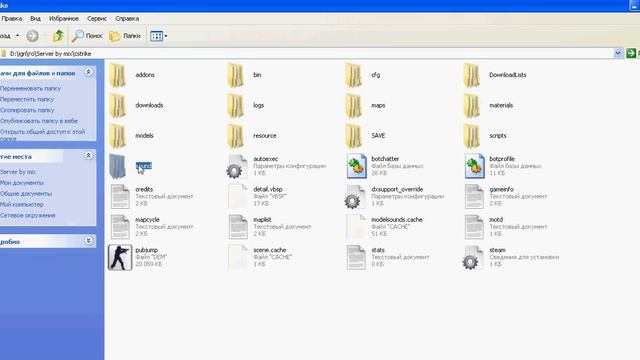Image resolution: width=640 pixels, height=360 pixels.
Task: Open the Избранное menu
Action: coord(64,18)
